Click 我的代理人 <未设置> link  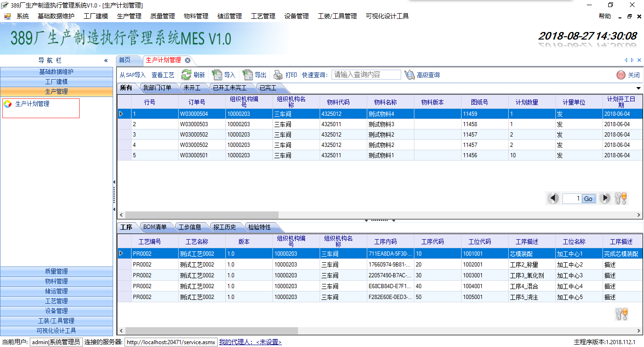pyautogui.click(x=250, y=342)
